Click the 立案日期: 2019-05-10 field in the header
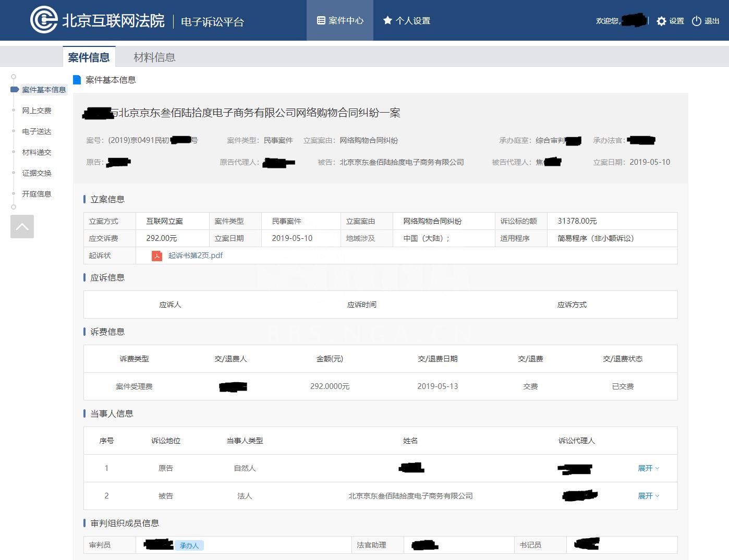 [631, 162]
